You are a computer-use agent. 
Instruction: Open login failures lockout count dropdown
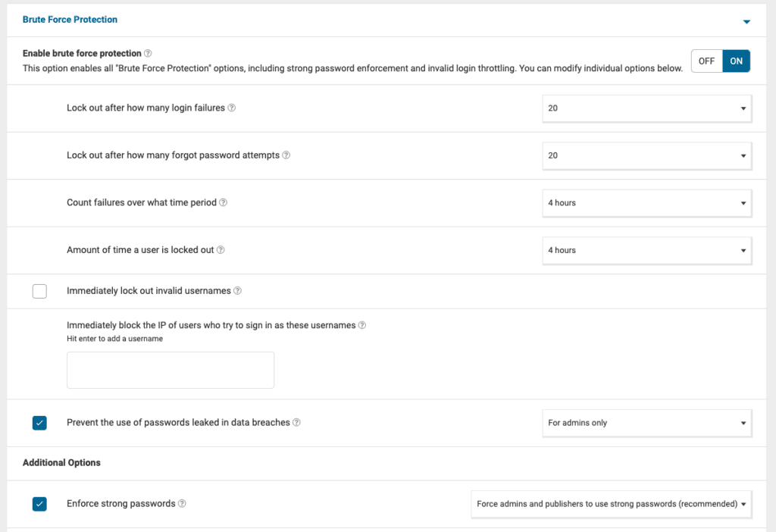[x=647, y=108]
